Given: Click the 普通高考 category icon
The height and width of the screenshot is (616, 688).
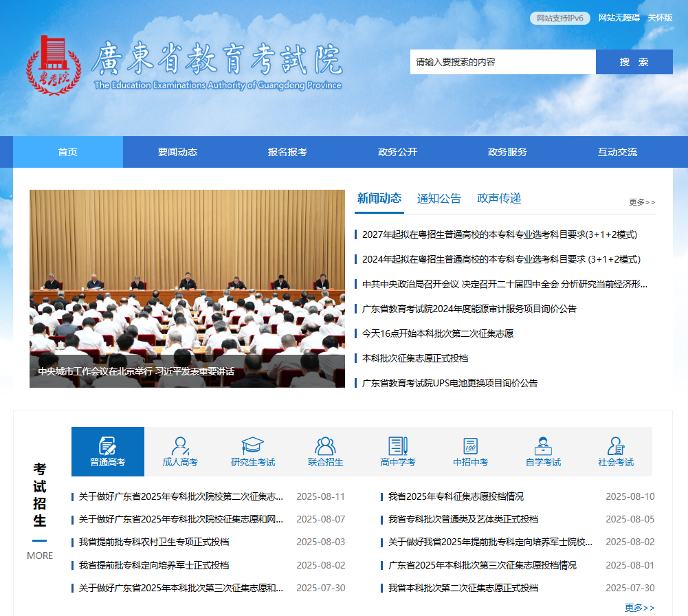Looking at the screenshot, I should [107, 445].
